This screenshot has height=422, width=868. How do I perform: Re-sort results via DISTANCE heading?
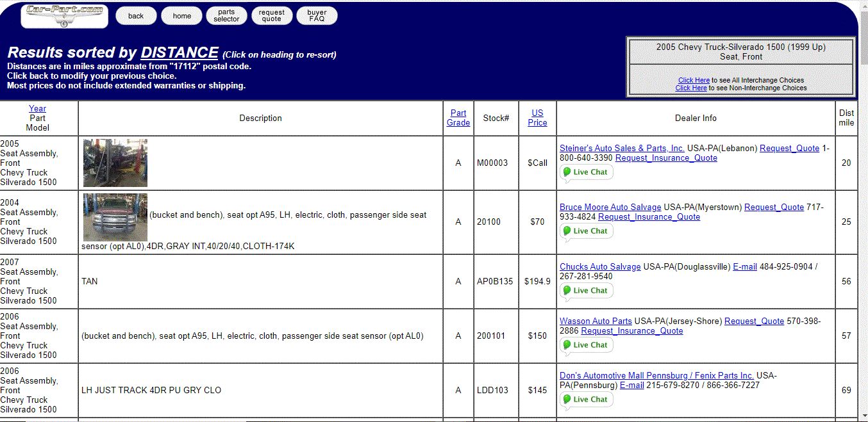coord(179,53)
